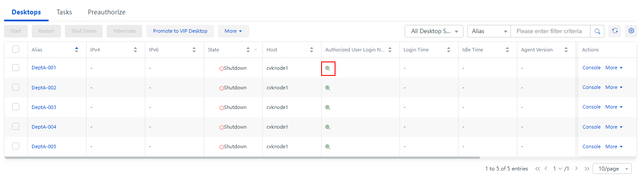Refresh the desktop list with refresh icon

tap(614, 31)
